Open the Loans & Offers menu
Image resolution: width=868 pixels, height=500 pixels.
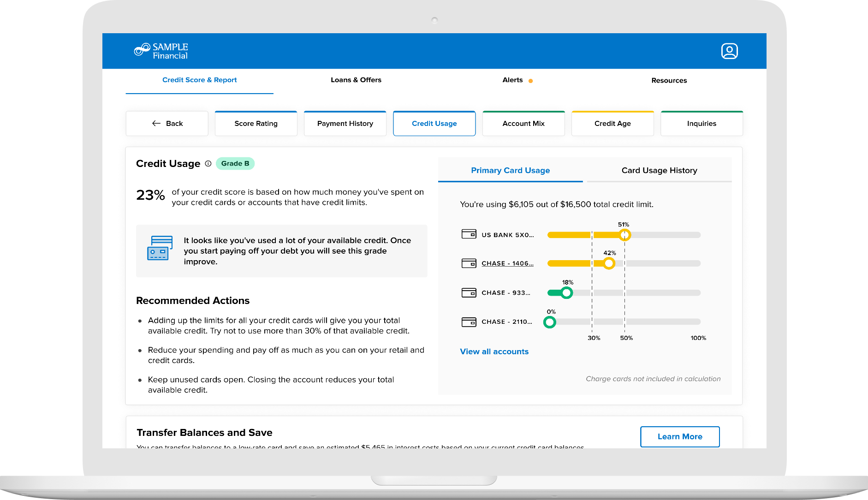[356, 80]
